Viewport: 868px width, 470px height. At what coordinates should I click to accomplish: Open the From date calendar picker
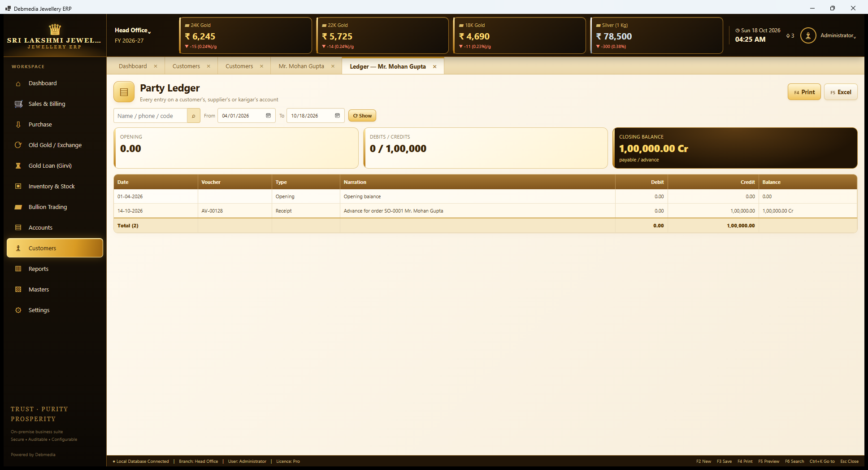[268, 116]
